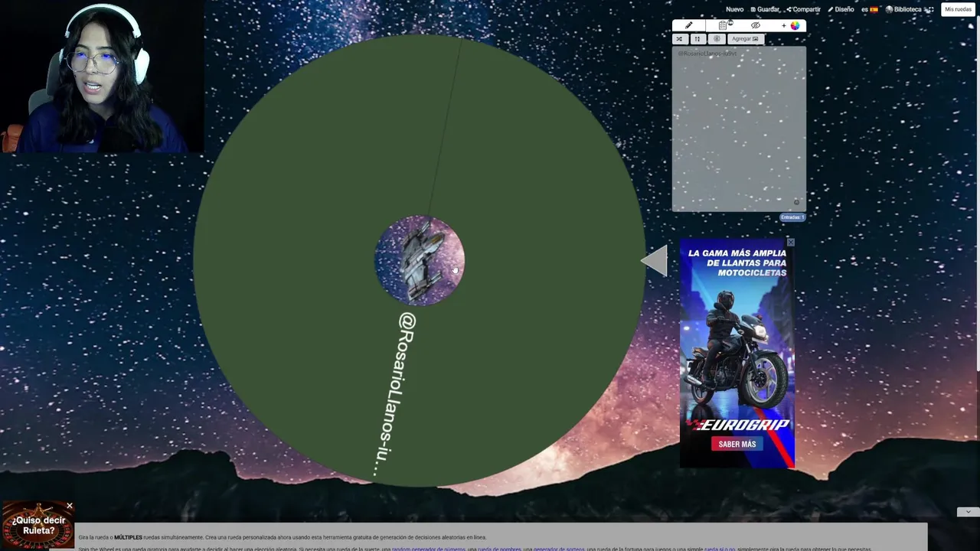
Task: Click Agregar image button
Action: (745, 39)
